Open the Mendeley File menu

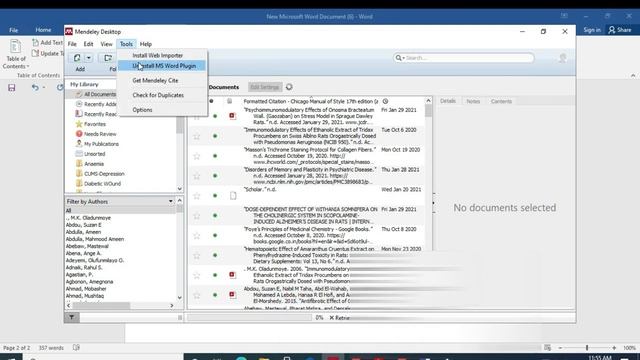coord(72,44)
